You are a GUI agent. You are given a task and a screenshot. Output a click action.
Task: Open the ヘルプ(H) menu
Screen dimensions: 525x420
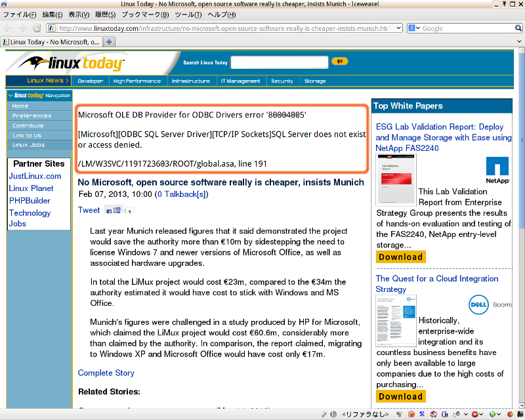(x=222, y=14)
